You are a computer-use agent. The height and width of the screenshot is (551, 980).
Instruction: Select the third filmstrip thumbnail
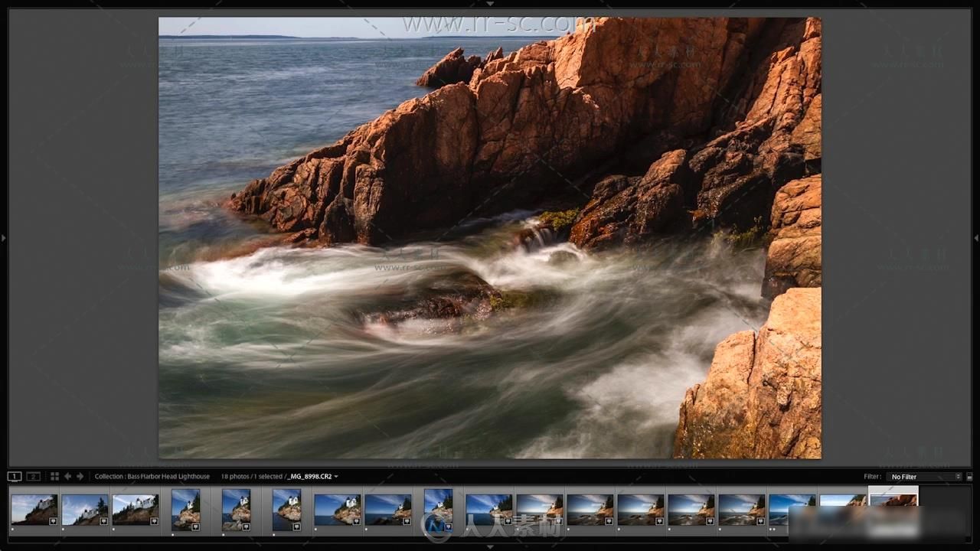pos(135,509)
